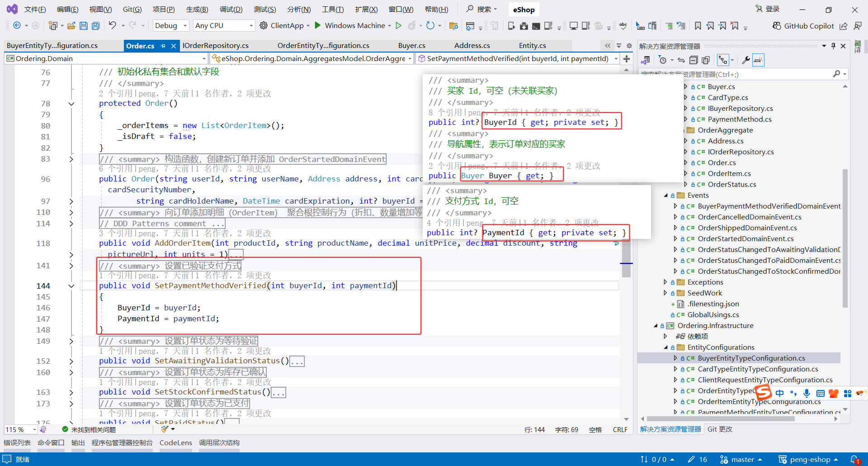868x466 pixels.
Task: Open the 调试(D) menu
Action: (x=231, y=10)
